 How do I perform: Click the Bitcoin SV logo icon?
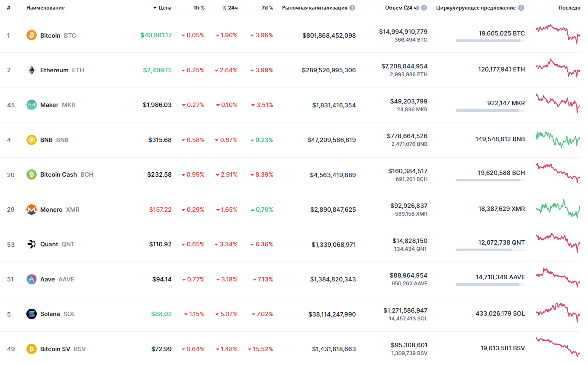point(32,349)
